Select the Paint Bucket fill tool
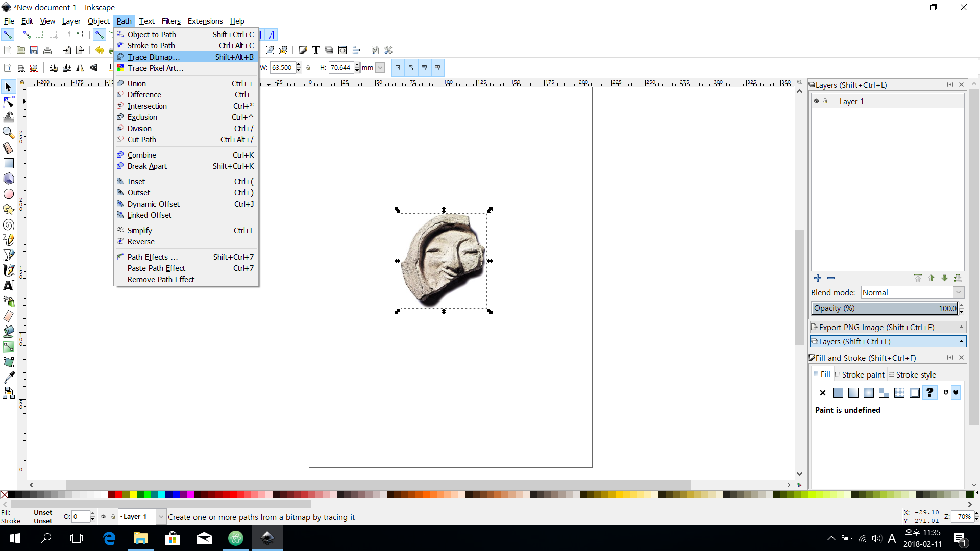980x551 pixels. pos(8,332)
